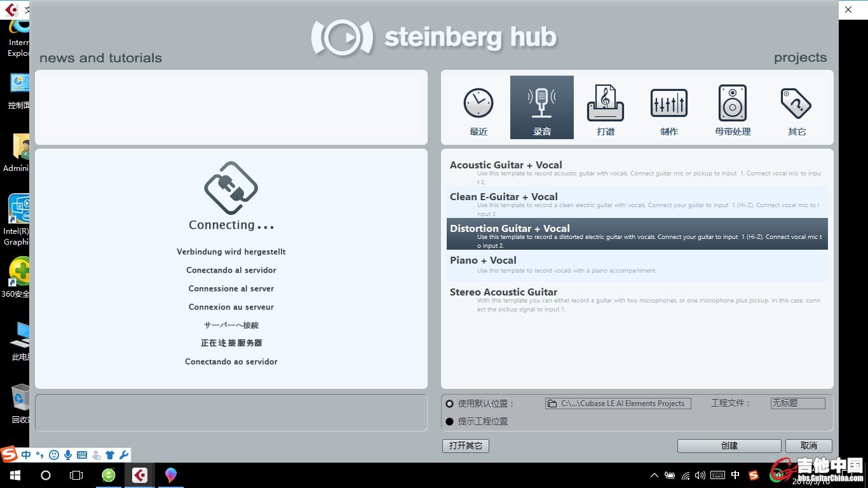Screen dimensions: 868x488
Task: Click the Sogou voice input microphone
Action: tap(68, 455)
